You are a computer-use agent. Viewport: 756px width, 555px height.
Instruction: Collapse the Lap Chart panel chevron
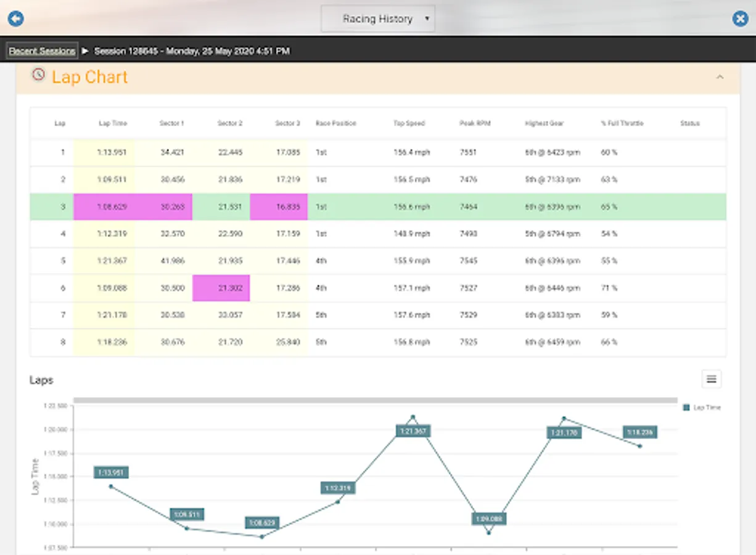point(719,77)
